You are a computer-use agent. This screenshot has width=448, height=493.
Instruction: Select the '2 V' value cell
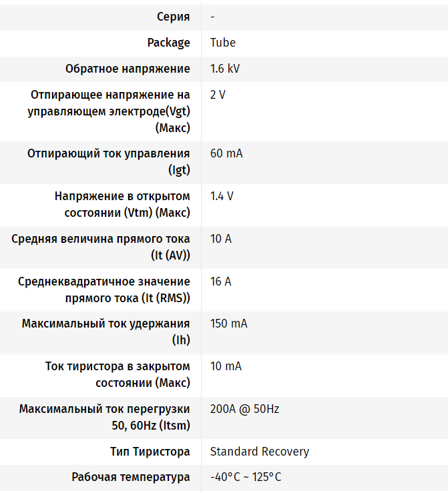(x=218, y=95)
